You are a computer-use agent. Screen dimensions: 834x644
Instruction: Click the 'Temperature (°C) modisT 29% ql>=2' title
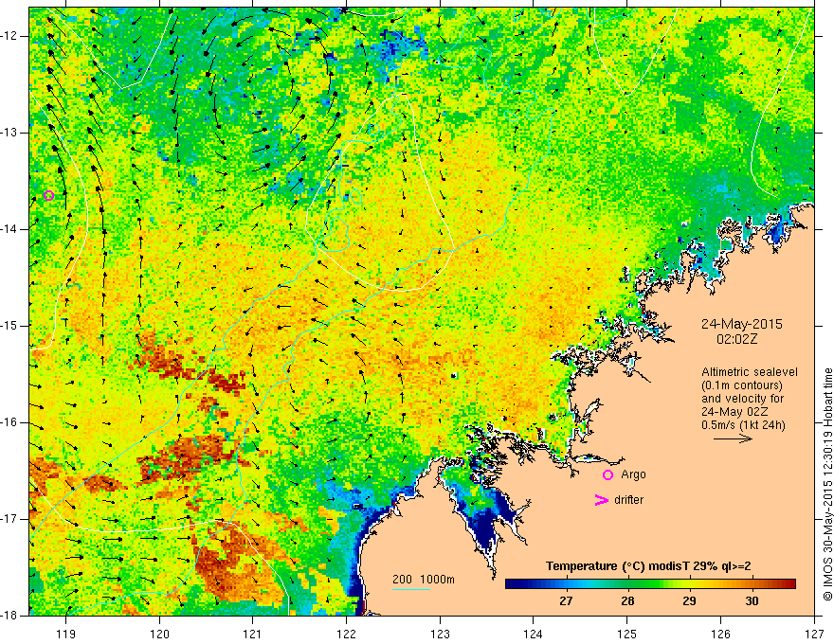[x=648, y=566]
